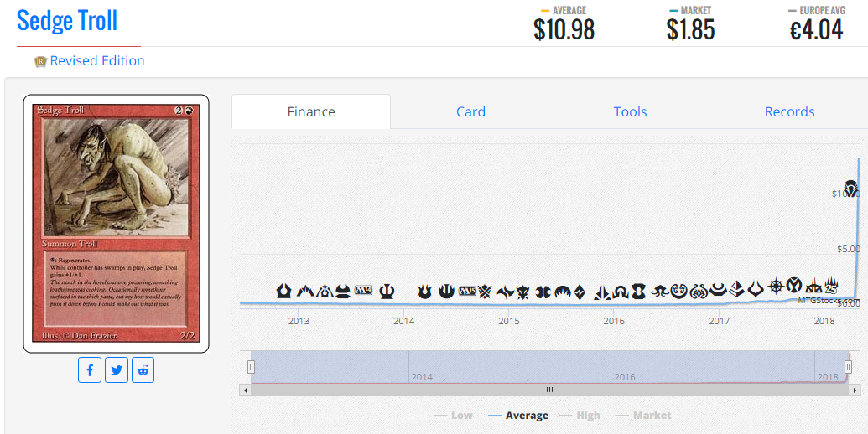
Task: Click the Dragons of Tarkir dragon-head symbol
Action: [x=523, y=292]
